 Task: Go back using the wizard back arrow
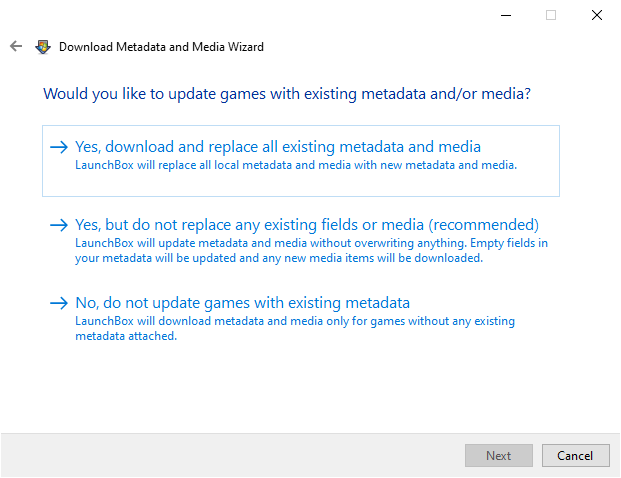click(15, 46)
